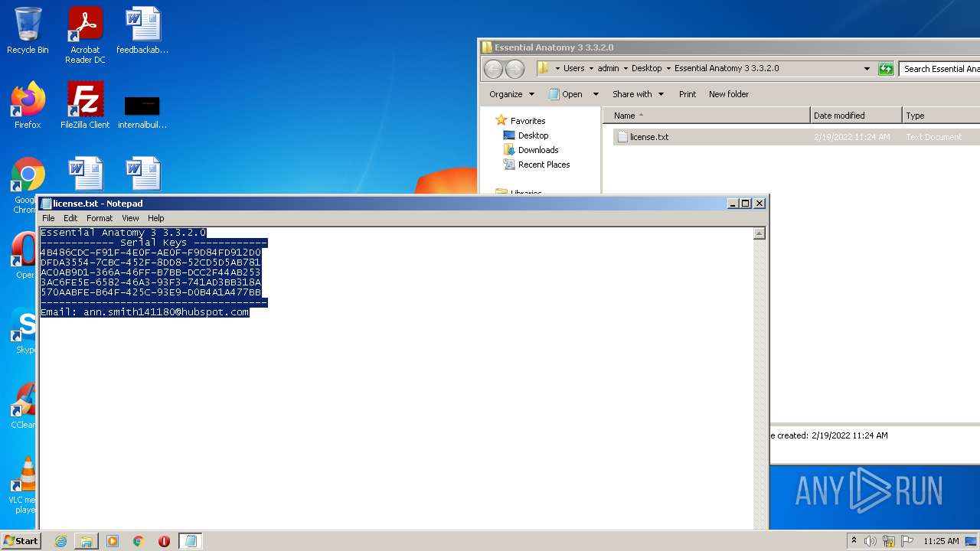This screenshot has height=551, width=980.
Task: Open Notepad's Edit menu
Action: click(70, 218)
